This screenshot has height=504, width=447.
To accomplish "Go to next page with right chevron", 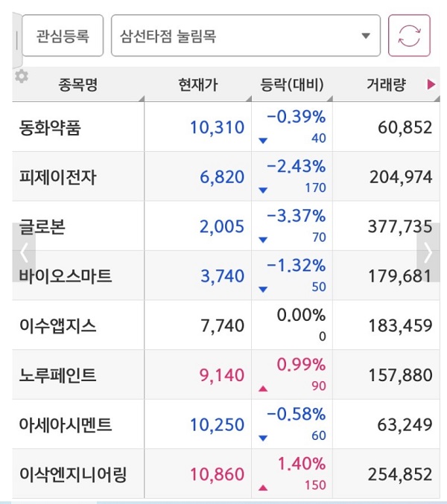I will coord(428,252).
